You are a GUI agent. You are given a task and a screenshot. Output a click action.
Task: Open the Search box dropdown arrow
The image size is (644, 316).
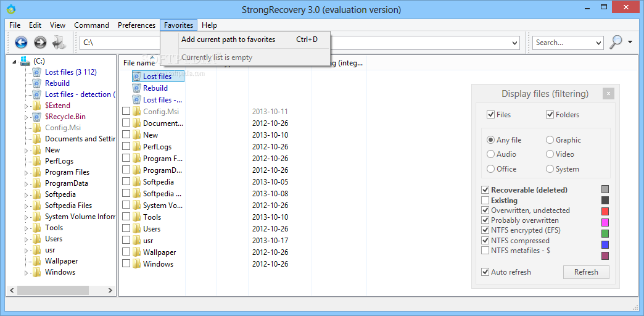tap(598, 43)
